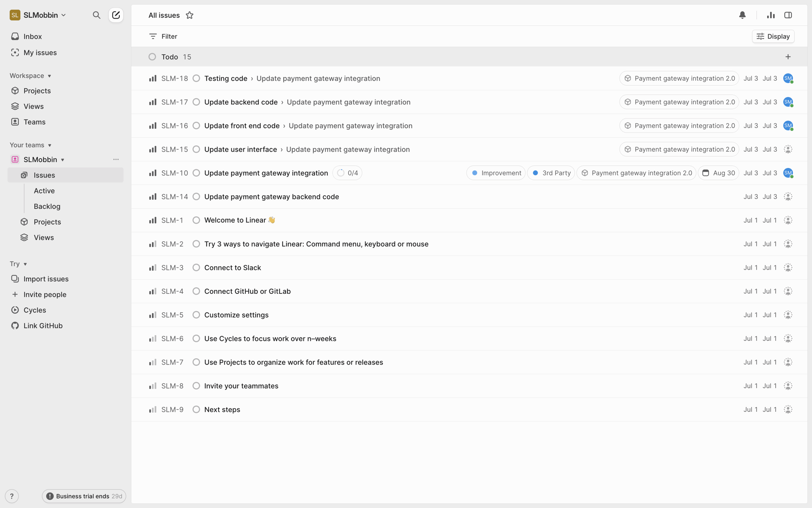
Task: Click the Filter icon in toolbar
Action: pos(153,36)
